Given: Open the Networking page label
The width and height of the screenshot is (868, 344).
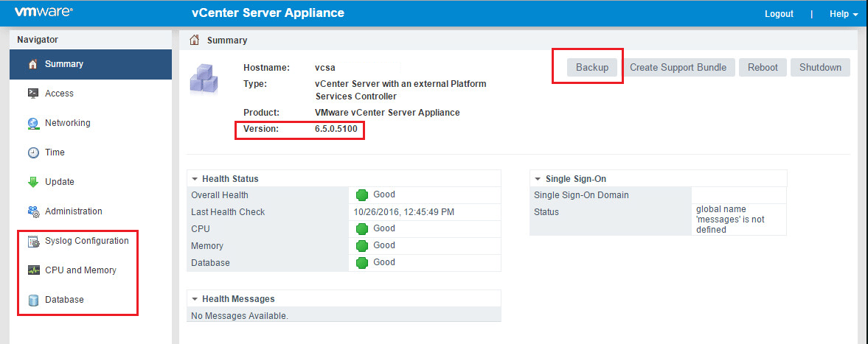Looking at the screenshot, I should pyautogui.click(x=67, y=123).
